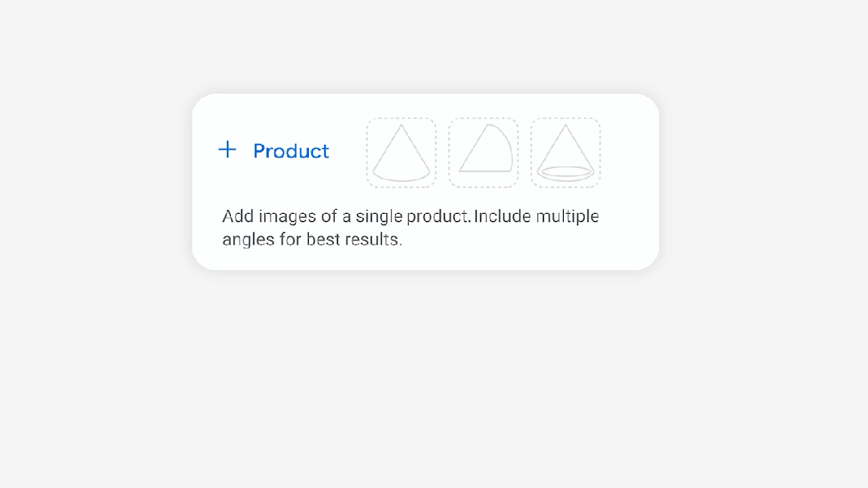The image size is (868, 488).
Task: Click the 'Include multiple' hint text
Action: 537,216
